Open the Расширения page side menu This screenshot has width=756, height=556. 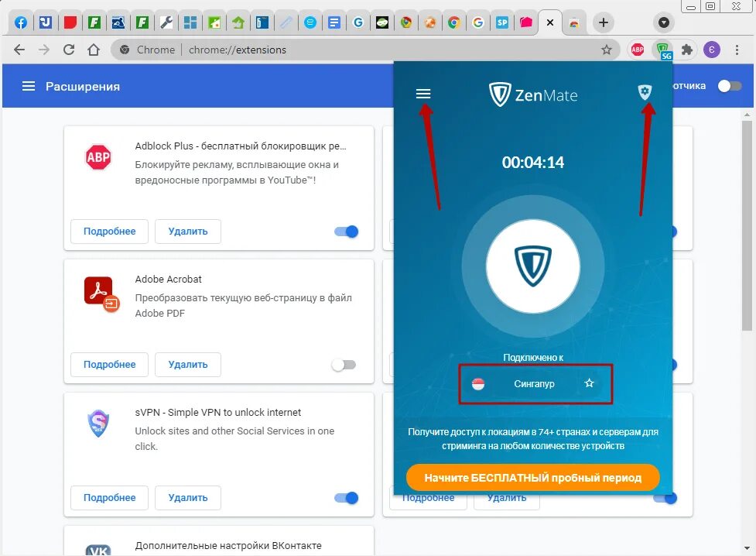[x=29, y=87]
